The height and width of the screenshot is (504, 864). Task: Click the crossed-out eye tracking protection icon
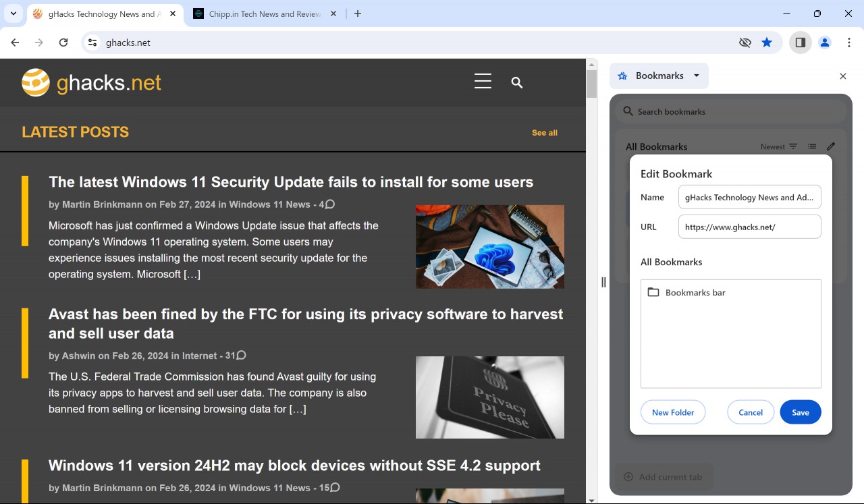745,43
